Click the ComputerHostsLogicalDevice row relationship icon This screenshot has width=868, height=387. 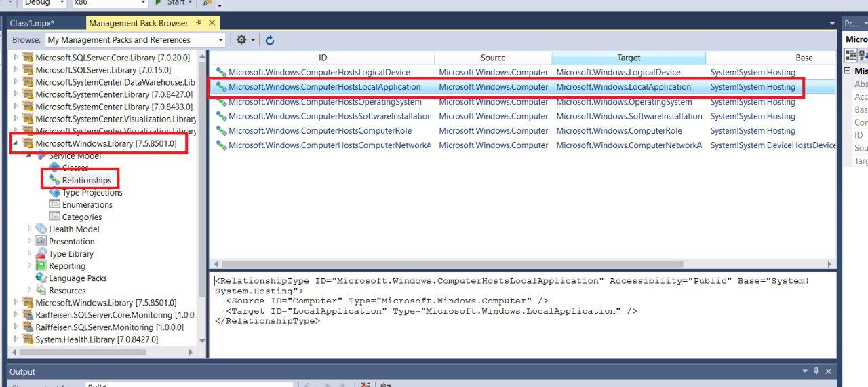click(x=221, y=72)
